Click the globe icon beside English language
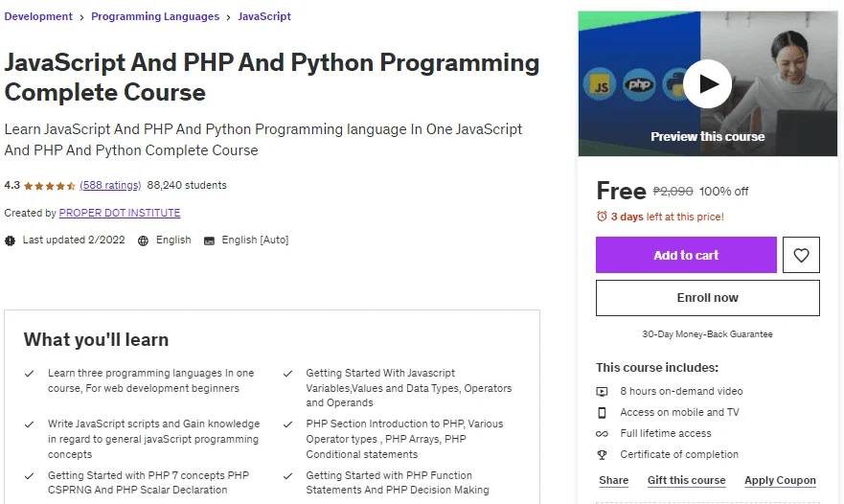 (x=143, y=241)
